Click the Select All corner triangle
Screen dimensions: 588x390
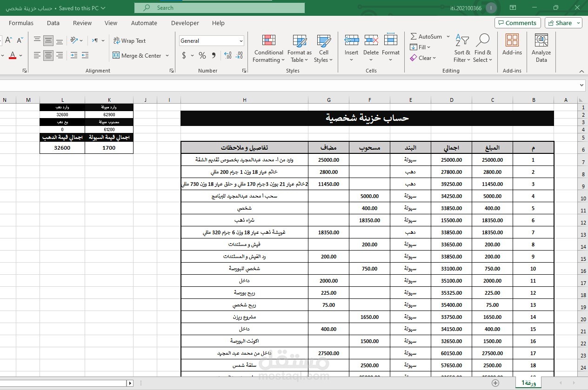pos(581,100)
